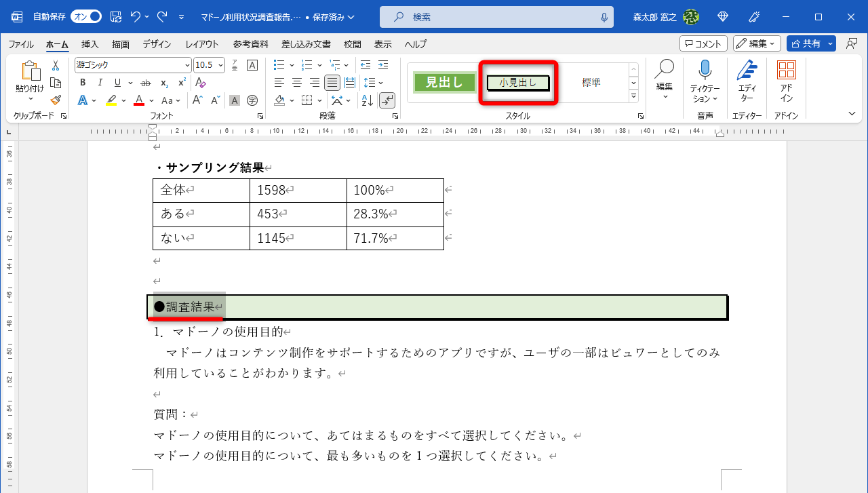Center the paragraph text

(296, 83)
